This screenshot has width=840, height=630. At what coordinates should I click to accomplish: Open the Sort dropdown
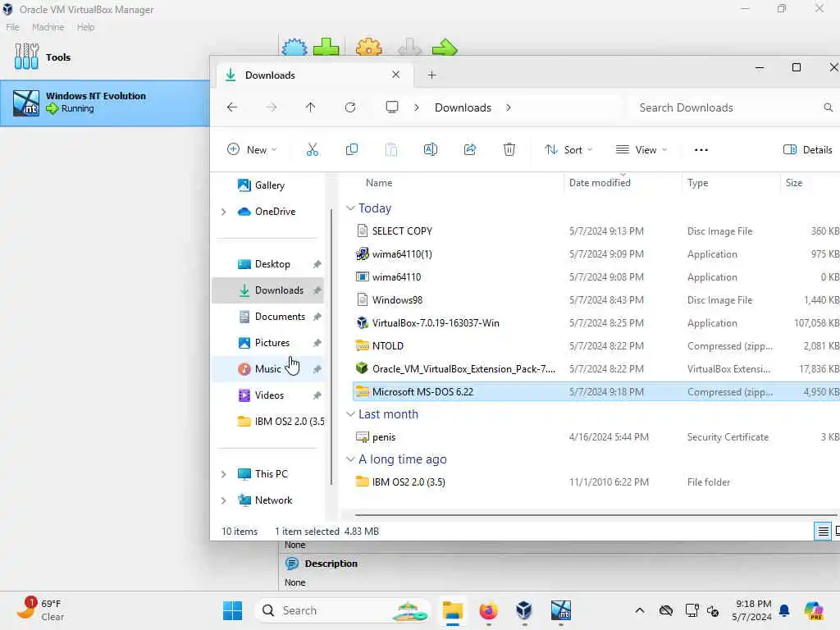pos(568,150)
